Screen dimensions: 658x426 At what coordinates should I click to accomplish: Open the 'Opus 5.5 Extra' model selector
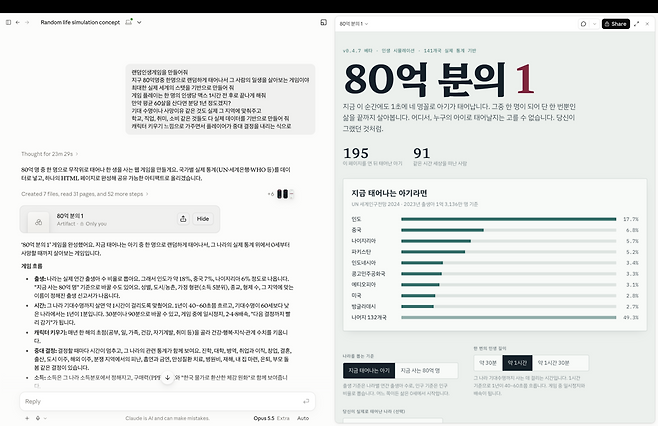[271, 418]
